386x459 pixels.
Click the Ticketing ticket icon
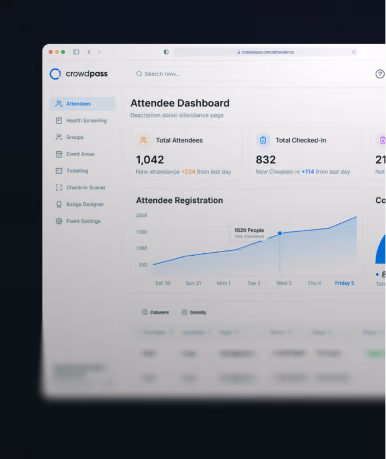pos(59,171)
